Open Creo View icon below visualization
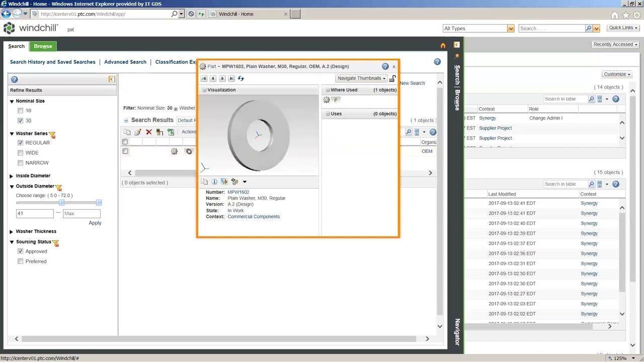The width and height of the screenshot is (644, 362). pos(224,182)
